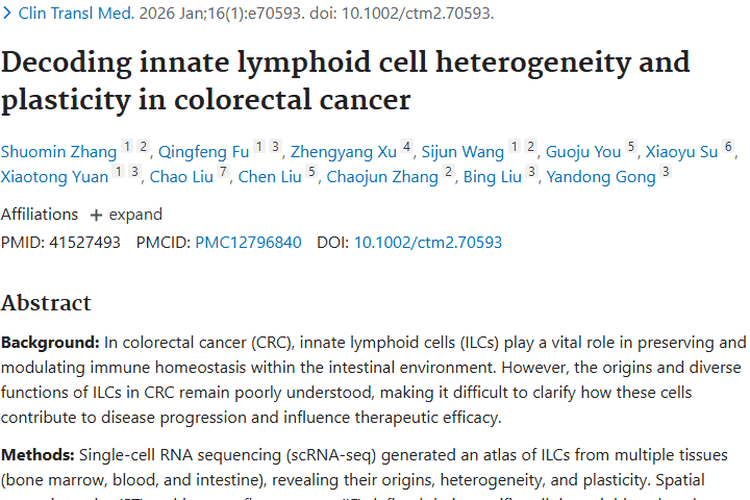The width and height of the screenshot is (750, 500).
Task: Click author Bing Liu's name
Action: (x=492, y=177)
